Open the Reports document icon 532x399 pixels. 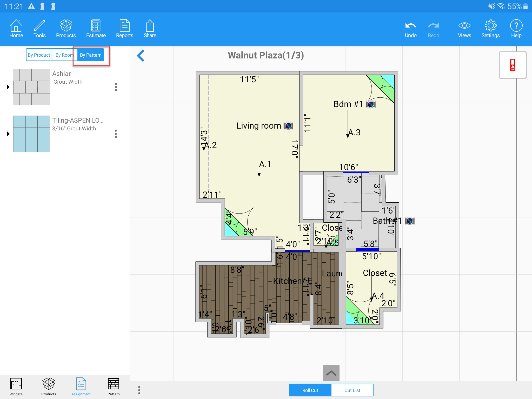(x=124, y=29)
